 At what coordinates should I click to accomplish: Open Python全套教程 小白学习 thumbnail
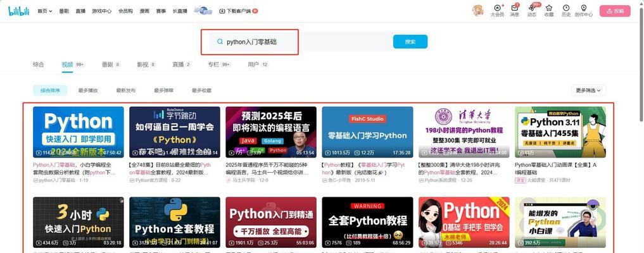coord(175,222)
